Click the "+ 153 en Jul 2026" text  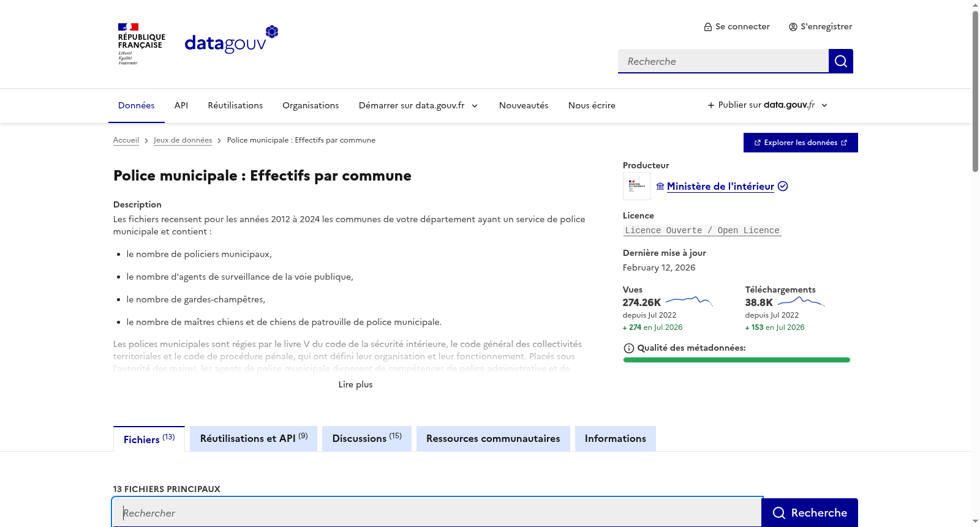point(775,327)
